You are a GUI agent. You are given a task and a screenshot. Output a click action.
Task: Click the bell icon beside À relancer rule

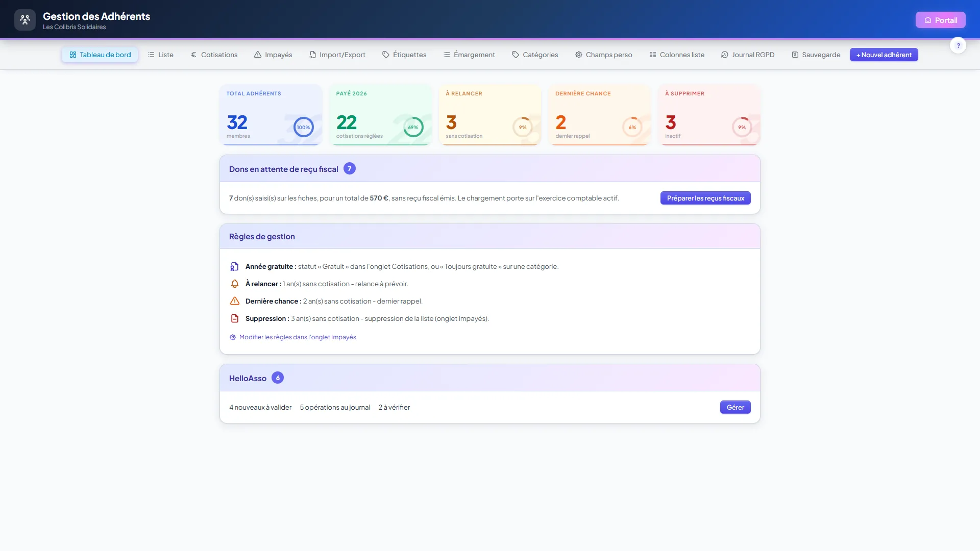click(x=235, y=284)
